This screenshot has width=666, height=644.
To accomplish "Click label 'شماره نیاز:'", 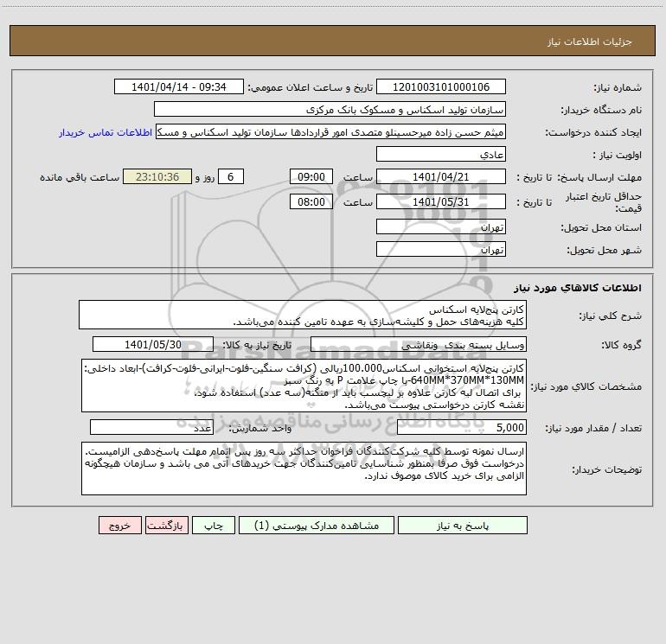I will pos(618,88).
